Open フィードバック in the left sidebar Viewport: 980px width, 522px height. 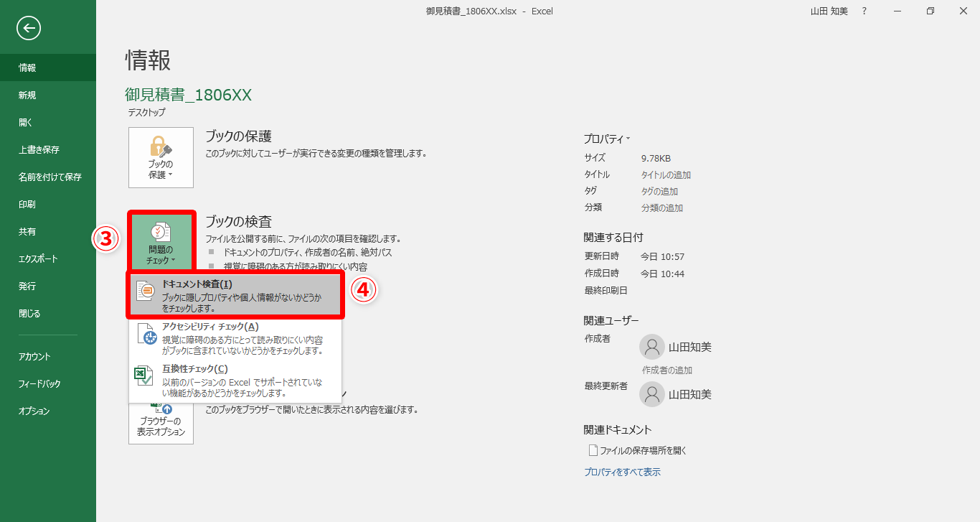(48, 383)
